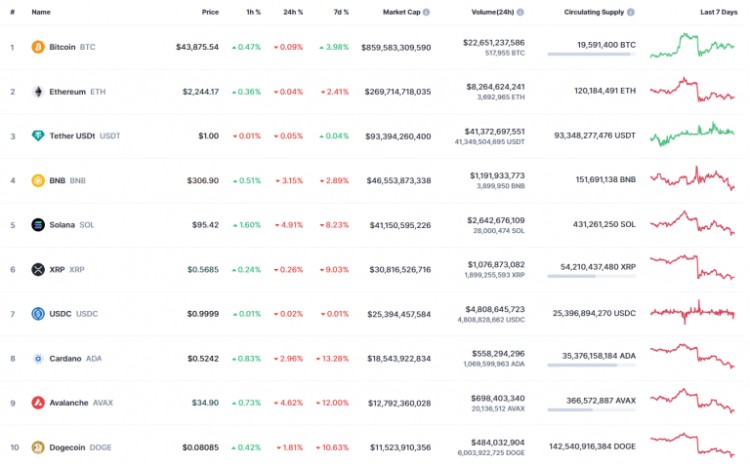Click the Ethereum coin logo icon
The width and height of the screenshot is (750, 464).
pos(38,91)
